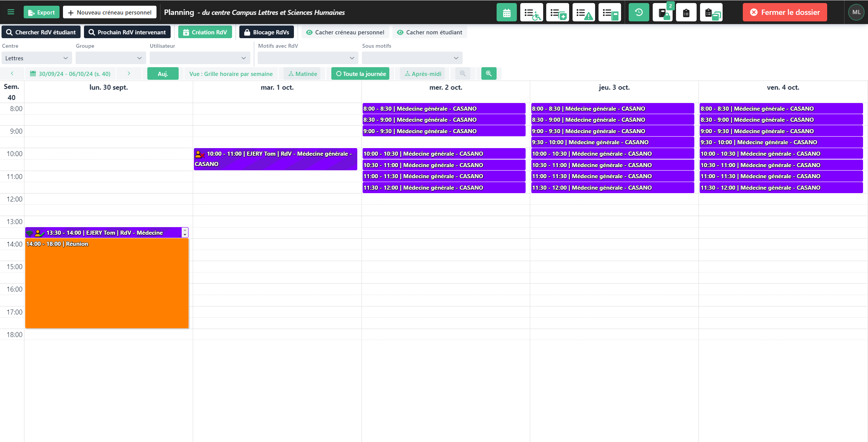Viewport: 868px width, 442px height.
Task: Click the Création RdV button
Action: 205,32
